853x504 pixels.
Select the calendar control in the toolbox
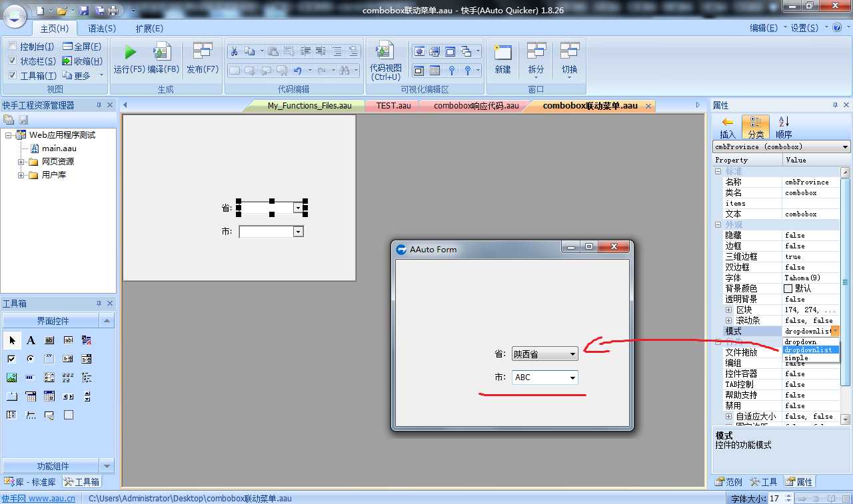[x=49, y=396]
